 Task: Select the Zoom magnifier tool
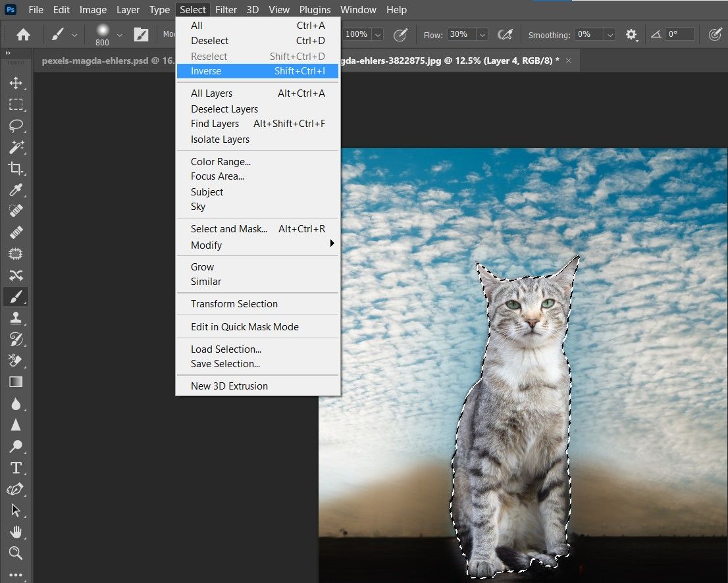[16, 553]
